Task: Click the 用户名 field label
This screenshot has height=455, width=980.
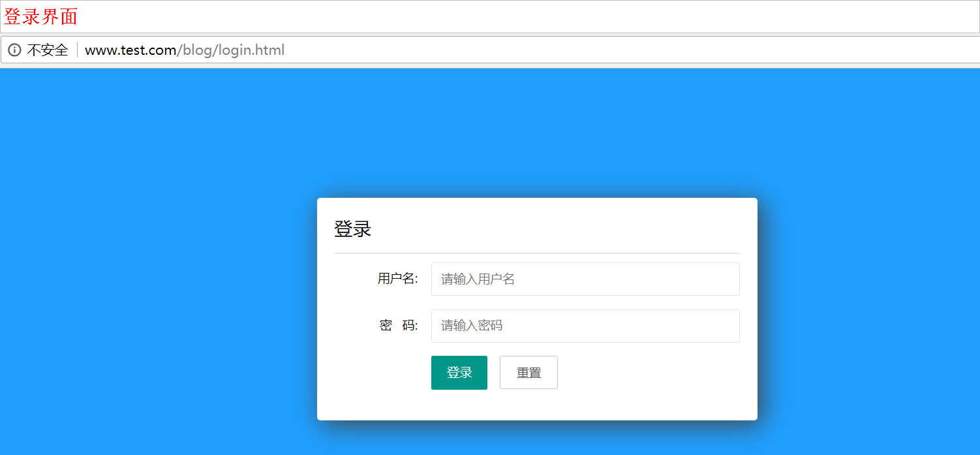Action: coord(397,279)
